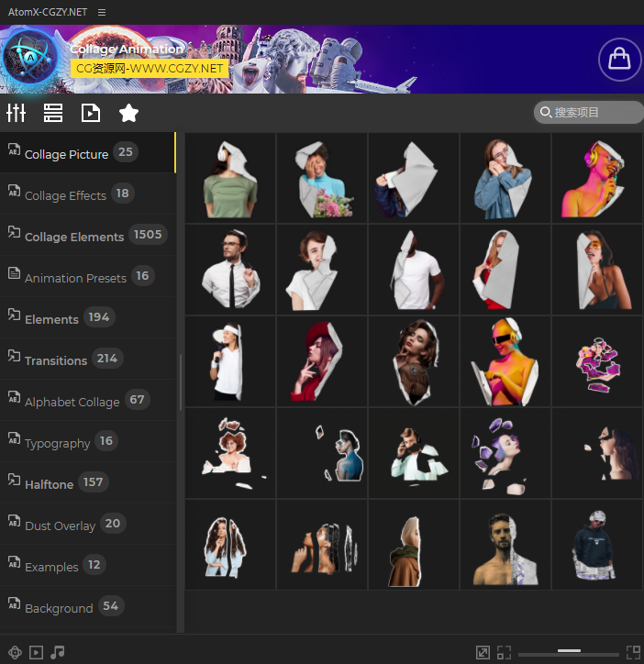Click the atom icon in bottom bar
This screenshot has width=644, height=664.
(x=15, y=652)
